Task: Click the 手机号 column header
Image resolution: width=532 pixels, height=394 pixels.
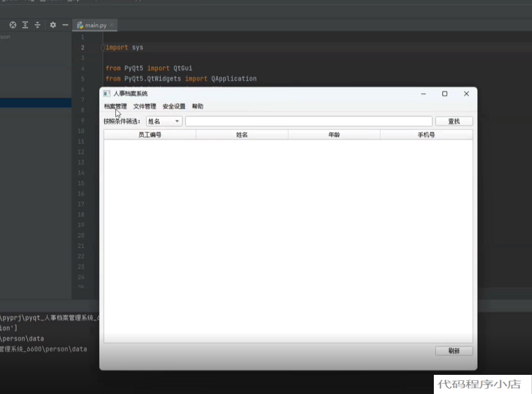Action: point(426,134)
